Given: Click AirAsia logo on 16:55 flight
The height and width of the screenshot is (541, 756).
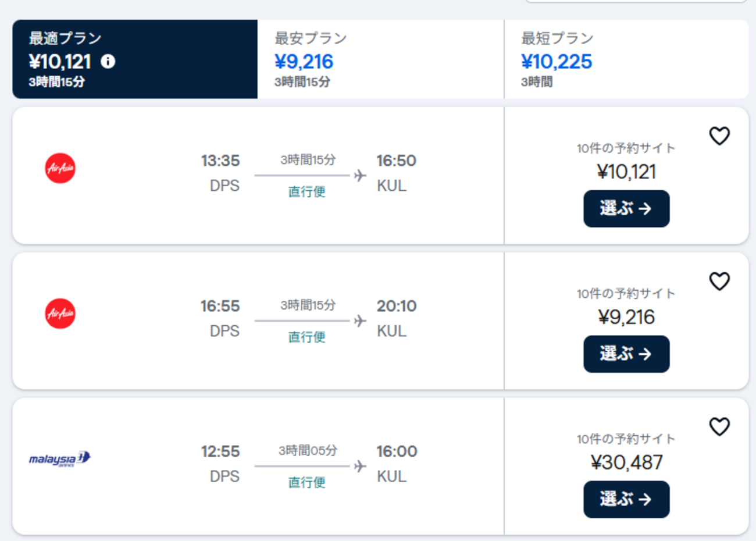Looking at the screenshot, I should click(x=60, y=314).
